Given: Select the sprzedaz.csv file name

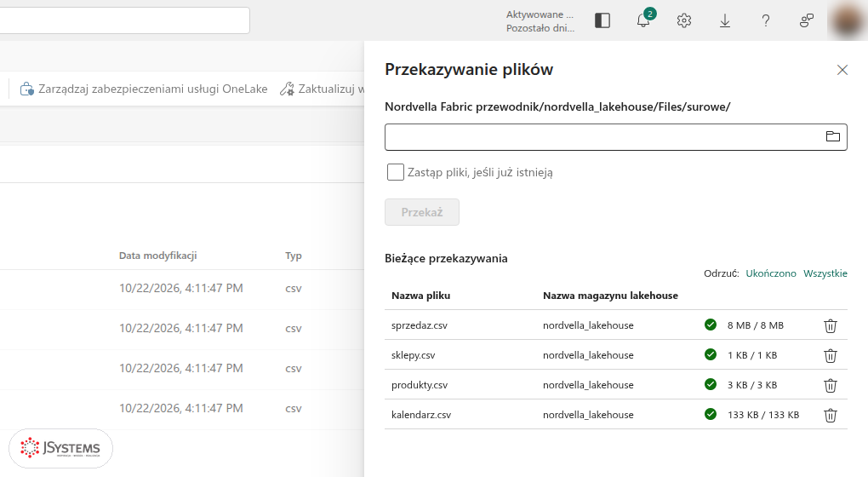Looking at the screenshot, I should tap(419, 325).
